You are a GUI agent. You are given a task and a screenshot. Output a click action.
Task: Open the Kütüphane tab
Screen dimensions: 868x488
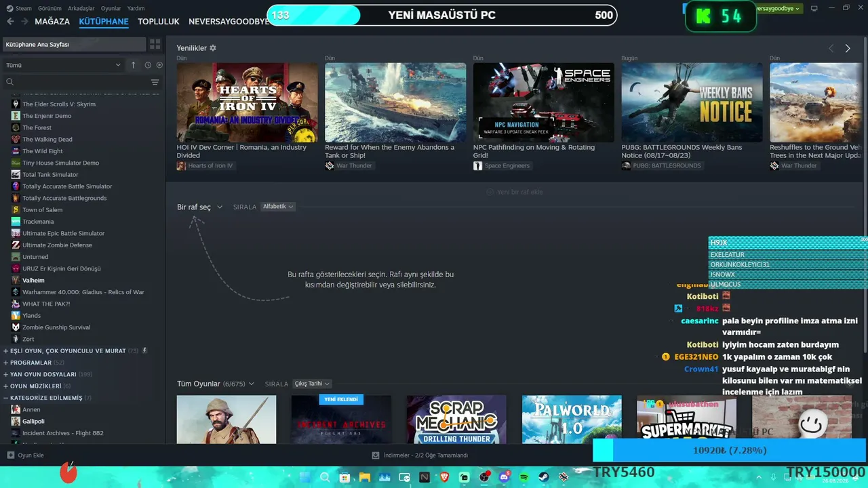click(x=104, y=21)
